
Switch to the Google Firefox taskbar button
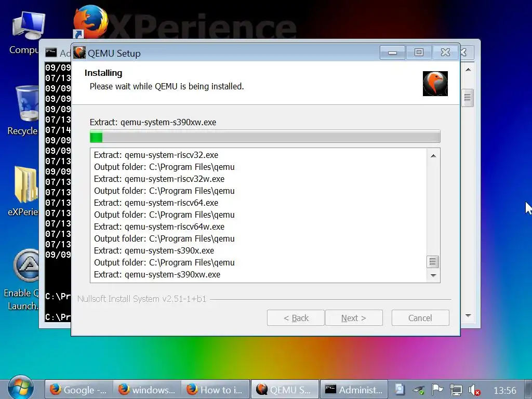click(x=79, y=390)
